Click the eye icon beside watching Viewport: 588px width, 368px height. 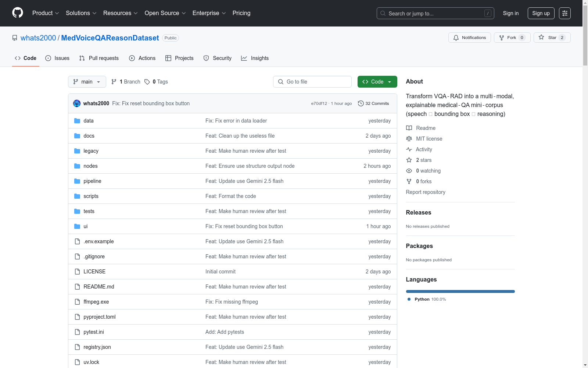tap(409, 171)
